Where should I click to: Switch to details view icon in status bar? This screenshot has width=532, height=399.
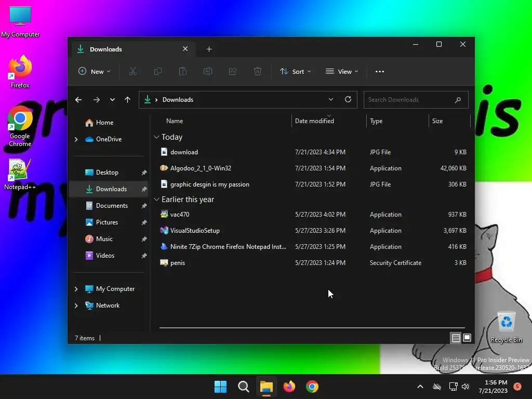click(456, 338)
